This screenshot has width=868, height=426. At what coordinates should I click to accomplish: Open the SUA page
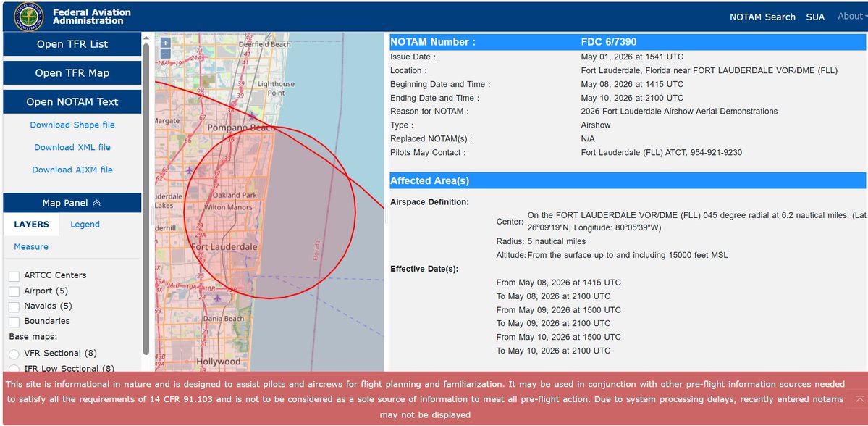coord(815,17)
